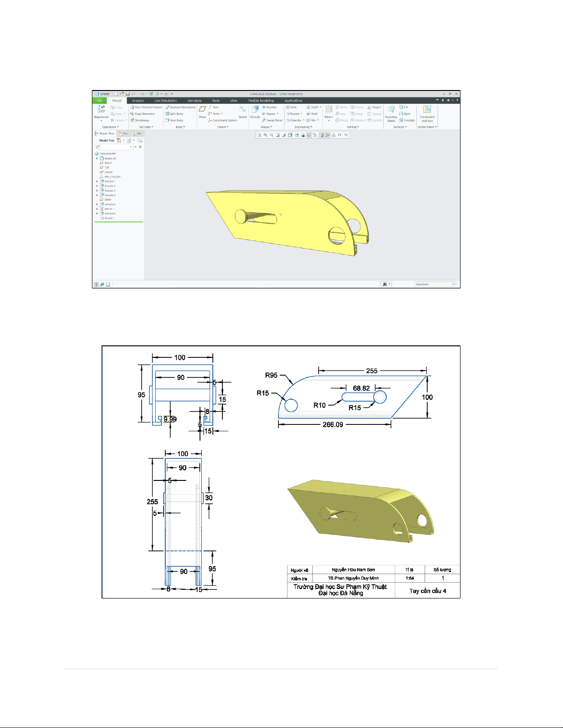Click the Component Interface icon
Screen dimensions: 563x728
tap(427, 111)
